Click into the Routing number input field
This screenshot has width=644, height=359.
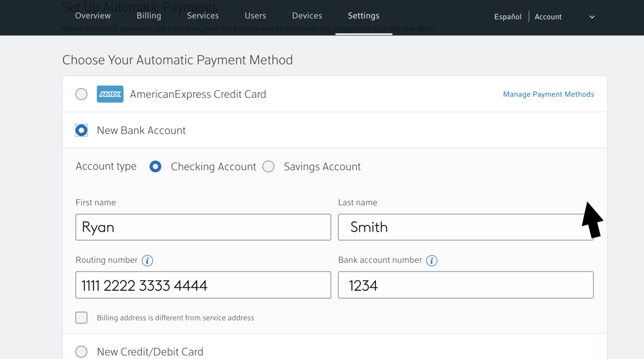[203, 285]
